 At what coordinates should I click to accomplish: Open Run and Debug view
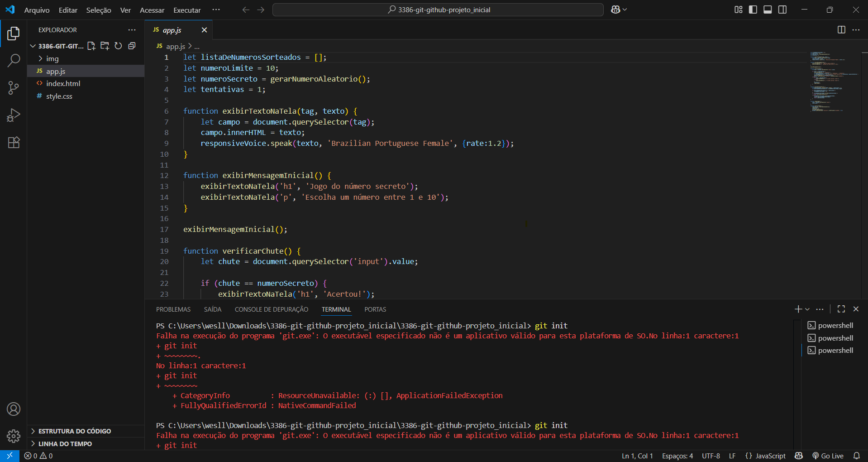point(14,115)
